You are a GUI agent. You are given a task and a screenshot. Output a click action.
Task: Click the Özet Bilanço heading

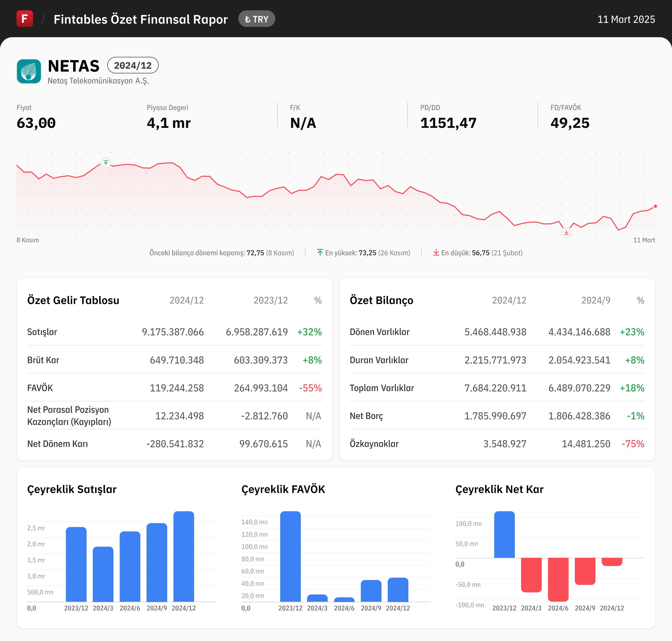coord(381,300)
